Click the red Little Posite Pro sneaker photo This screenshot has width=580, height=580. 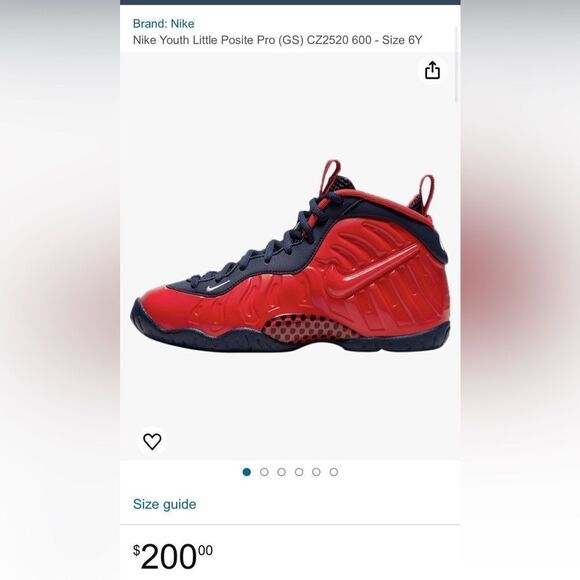(290, 256)
